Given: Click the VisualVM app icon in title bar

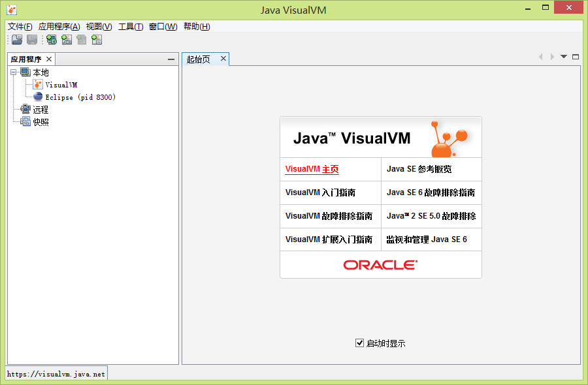Looking at the screenshot, I should point(12,10).
